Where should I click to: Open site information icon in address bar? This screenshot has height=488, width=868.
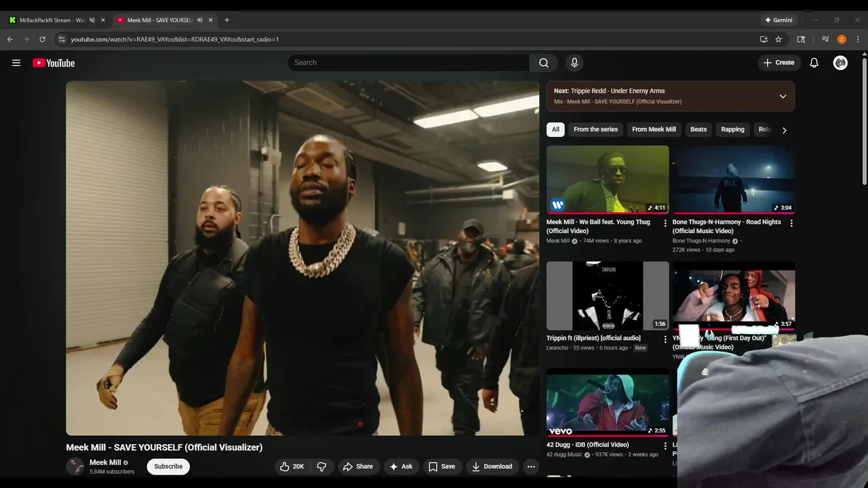(62, 39)
